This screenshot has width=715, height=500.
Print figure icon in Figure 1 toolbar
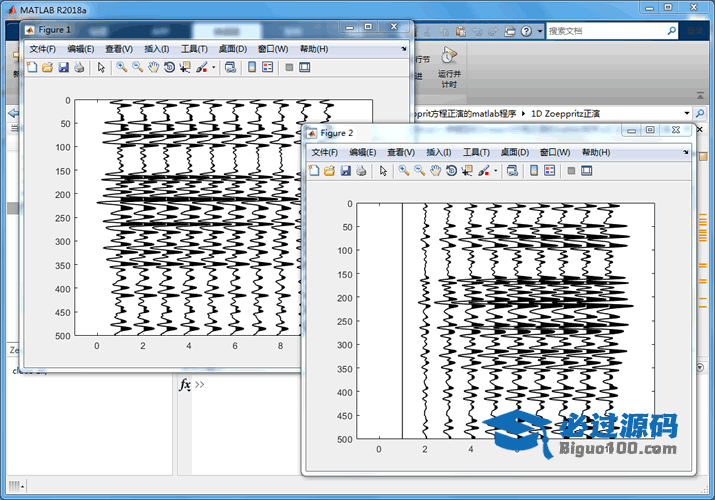click(x=79, y=67)
